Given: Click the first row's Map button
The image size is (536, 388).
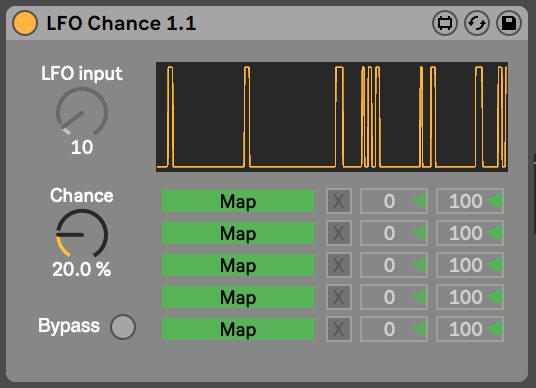Looking at the screenshot, I should click(x=238, y=201).
